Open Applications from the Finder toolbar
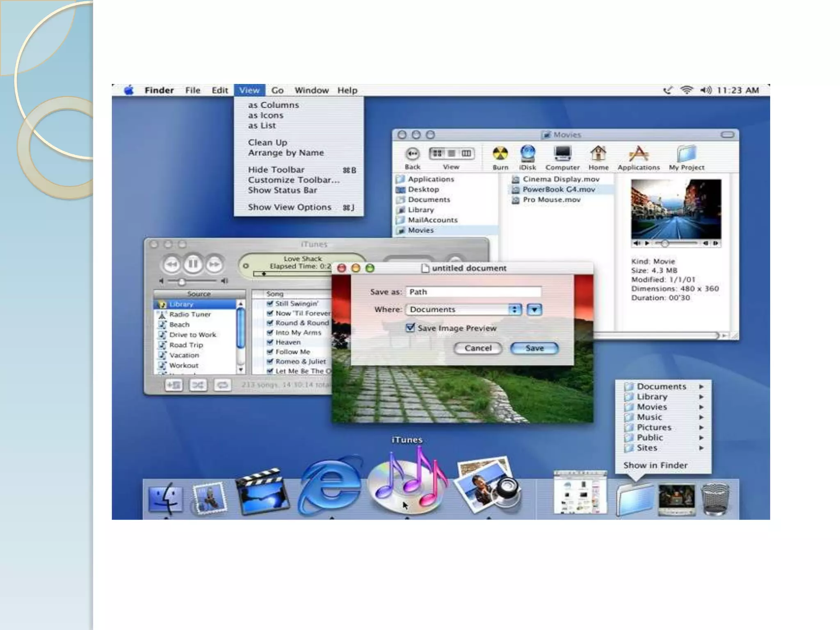 click(x=638, y=154)
